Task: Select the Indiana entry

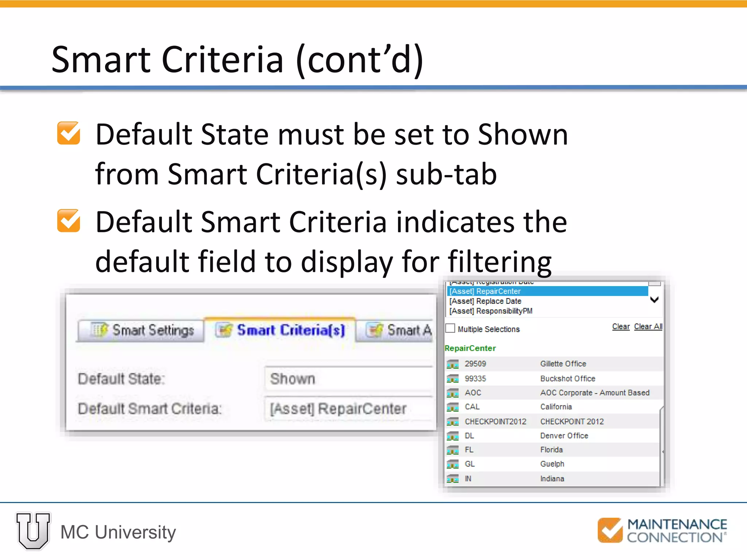Action: tap(552, 479)
